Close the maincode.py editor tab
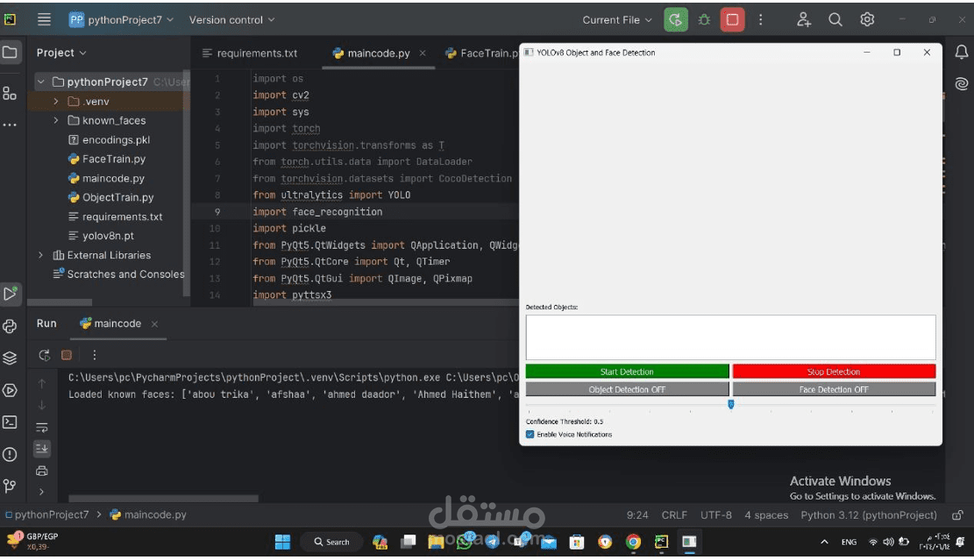Viewport: 974px width, 560px height. point(423,53)
